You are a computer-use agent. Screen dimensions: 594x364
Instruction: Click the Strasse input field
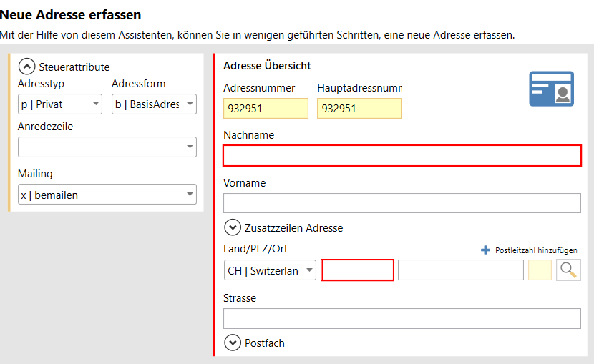401,318
